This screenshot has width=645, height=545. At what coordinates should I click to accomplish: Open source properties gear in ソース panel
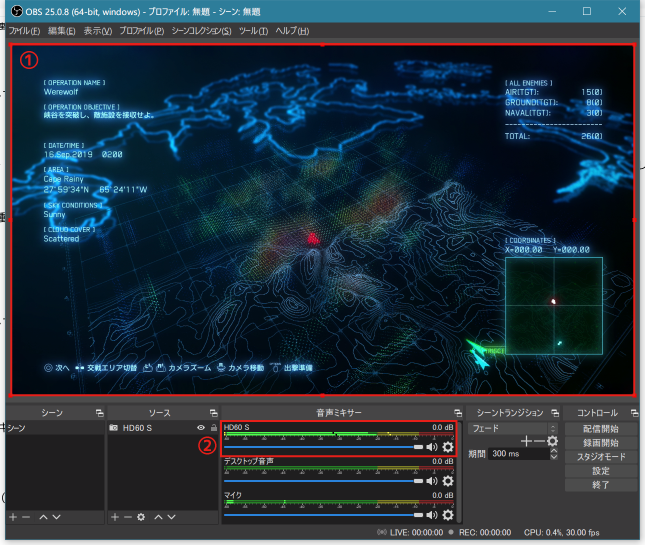[x=141, y=517]
